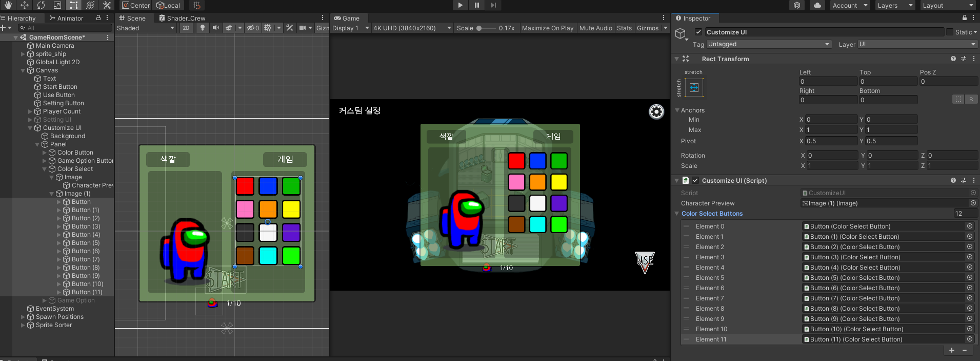Expand Player Count in Hierarchy
Screen dimensions: 980x361
[x=30, y=111]
